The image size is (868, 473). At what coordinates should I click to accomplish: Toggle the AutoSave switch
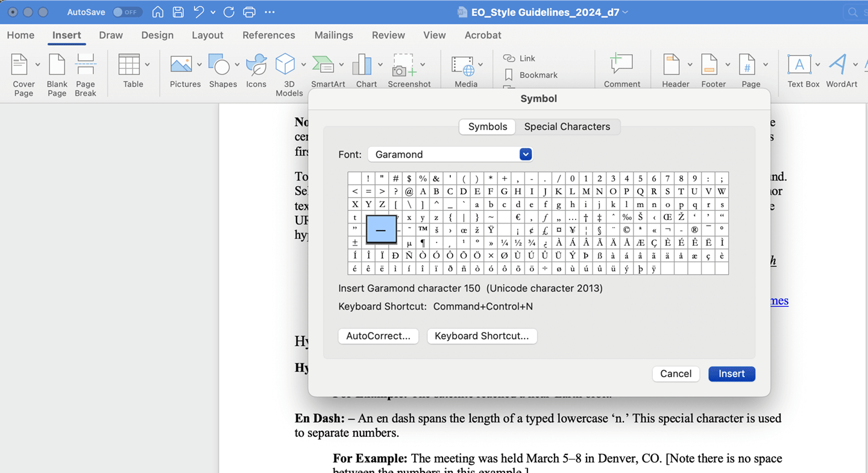click(127, 12)
